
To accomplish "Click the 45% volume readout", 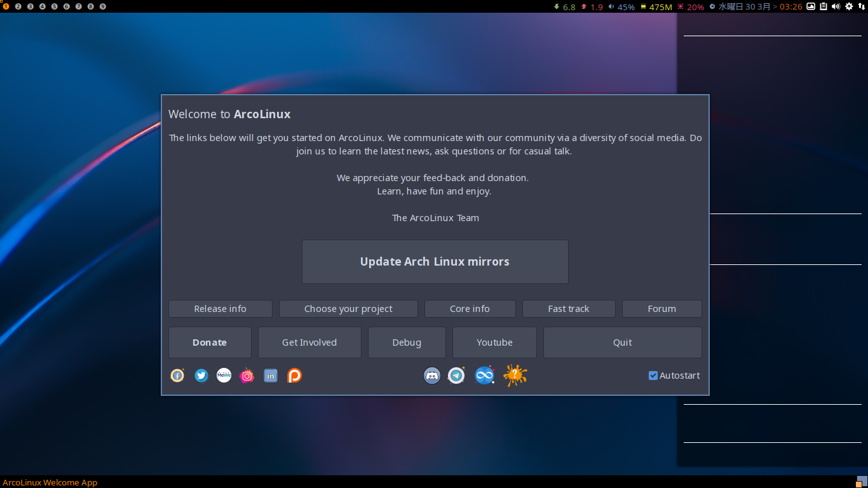I will point(626,7).
